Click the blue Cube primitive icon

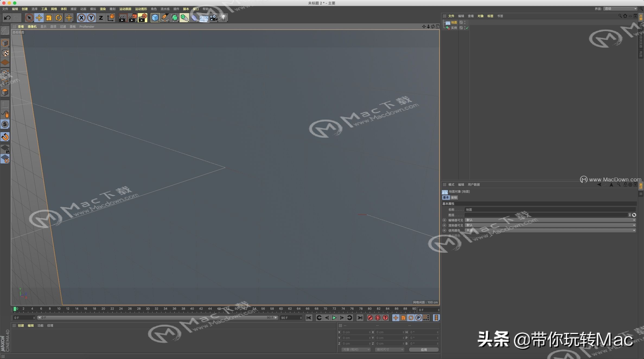click(155, 18)
